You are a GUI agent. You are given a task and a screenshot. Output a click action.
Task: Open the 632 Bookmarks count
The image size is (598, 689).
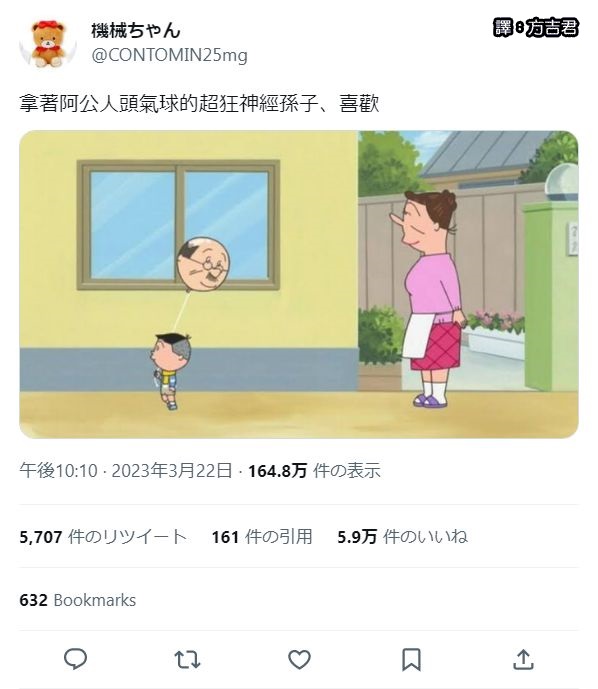78,600
